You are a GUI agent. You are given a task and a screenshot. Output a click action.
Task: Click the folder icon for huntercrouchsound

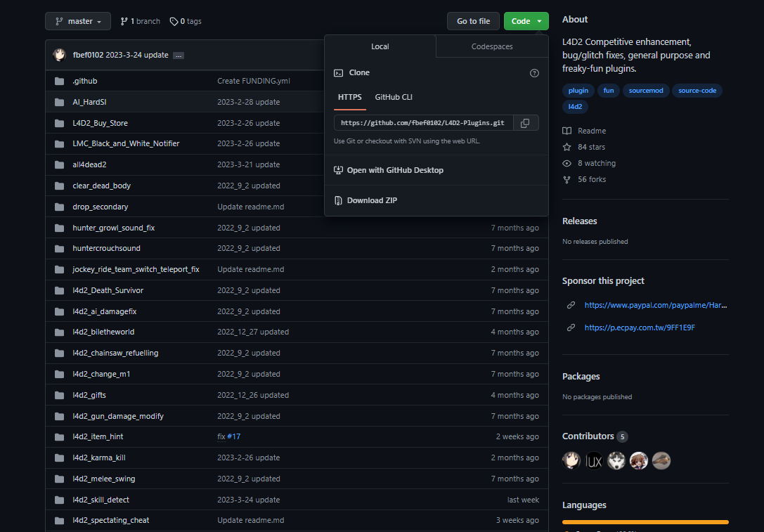[x=60, y=249]
